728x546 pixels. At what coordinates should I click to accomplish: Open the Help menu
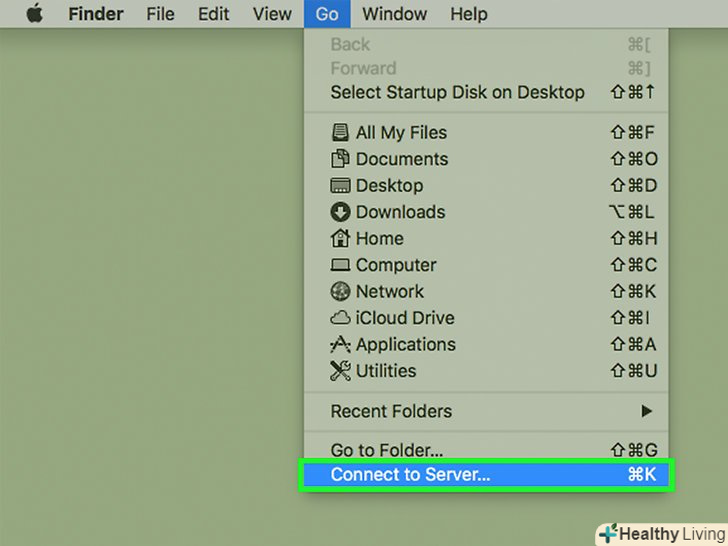point(469,14)
